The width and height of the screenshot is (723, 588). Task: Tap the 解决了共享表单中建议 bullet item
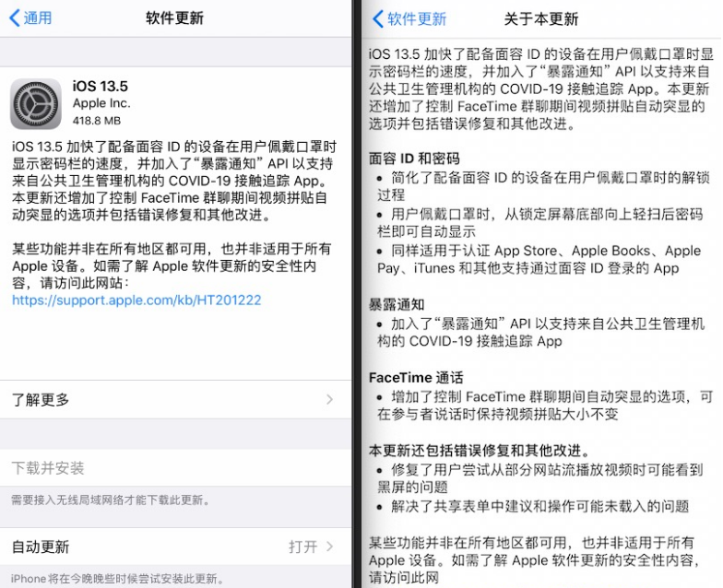click(533, 507)
